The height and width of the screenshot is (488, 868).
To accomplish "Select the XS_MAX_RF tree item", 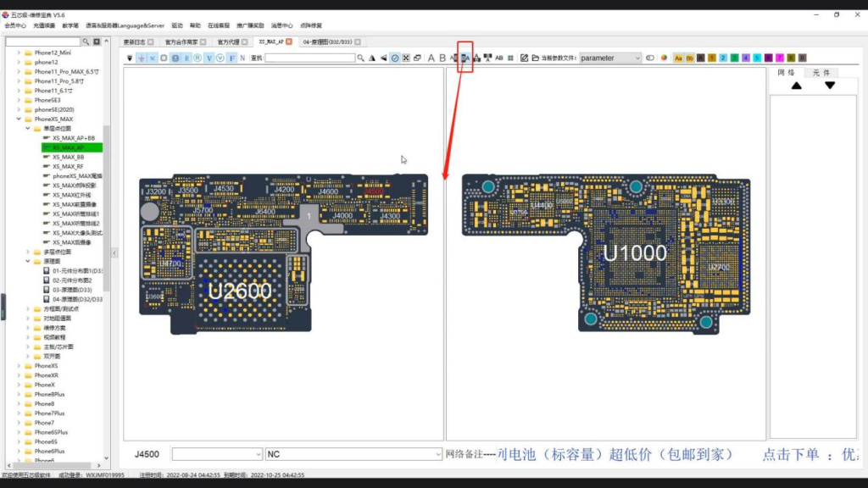I will (x=68, y=167).
